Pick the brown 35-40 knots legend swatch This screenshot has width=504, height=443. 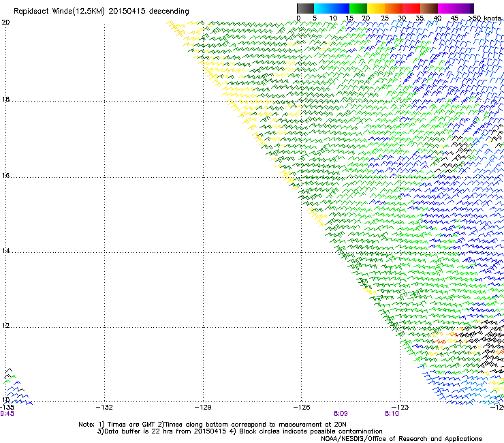coord(429,8)
